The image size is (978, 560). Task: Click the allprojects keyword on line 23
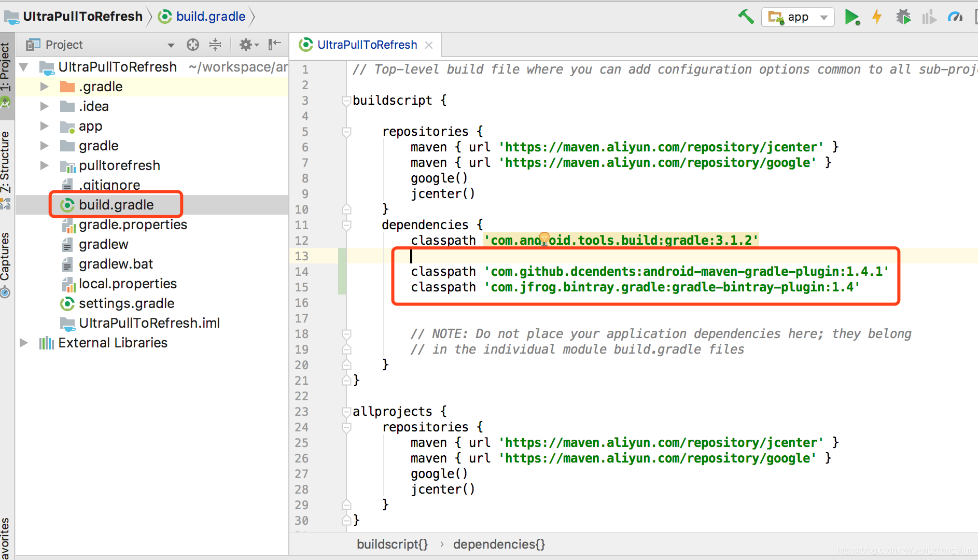[x=392, y=412]
